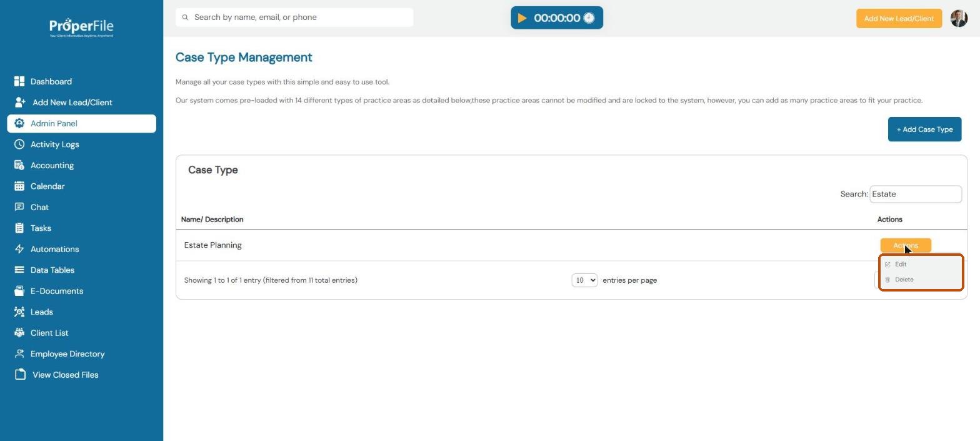Focus the name, email, or phone search box
980x441 pixels.
pyautogui.click(x=294, y=18)
